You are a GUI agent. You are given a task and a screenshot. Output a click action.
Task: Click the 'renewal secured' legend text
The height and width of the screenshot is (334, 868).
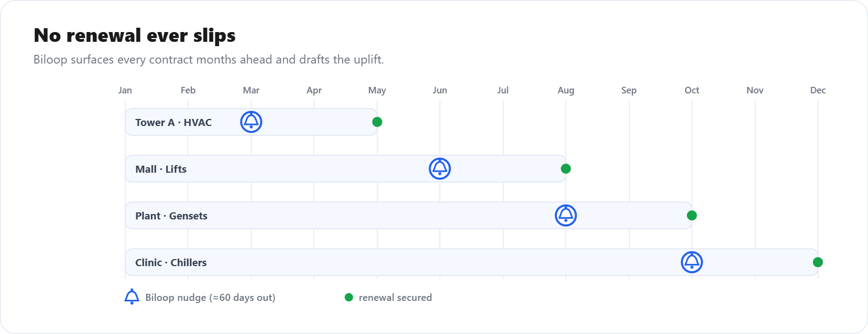[x=395, y=297]
